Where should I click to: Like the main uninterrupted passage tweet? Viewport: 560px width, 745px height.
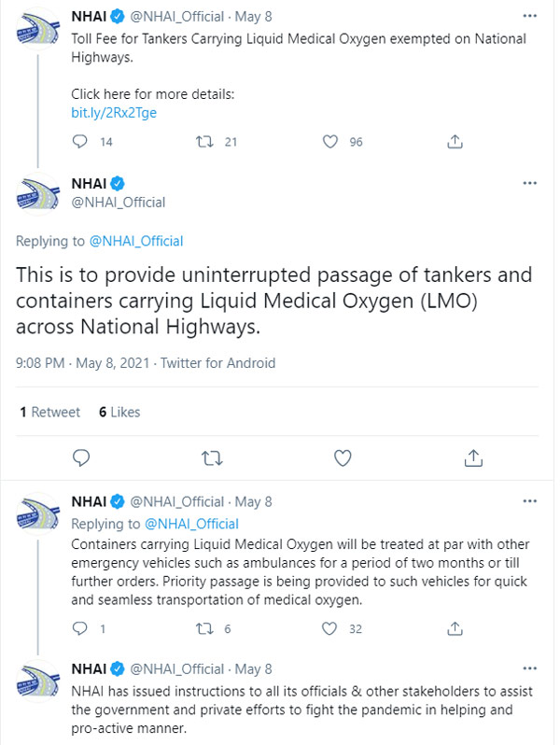[x=343, y=457]
